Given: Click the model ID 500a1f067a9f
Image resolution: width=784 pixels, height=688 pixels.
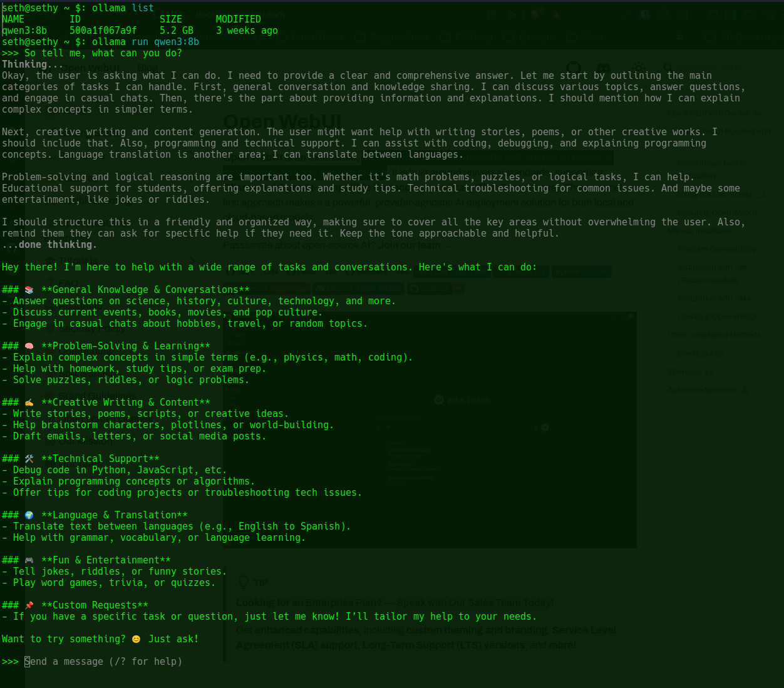Looking at the screenshot, I should (x=103, y=31).
